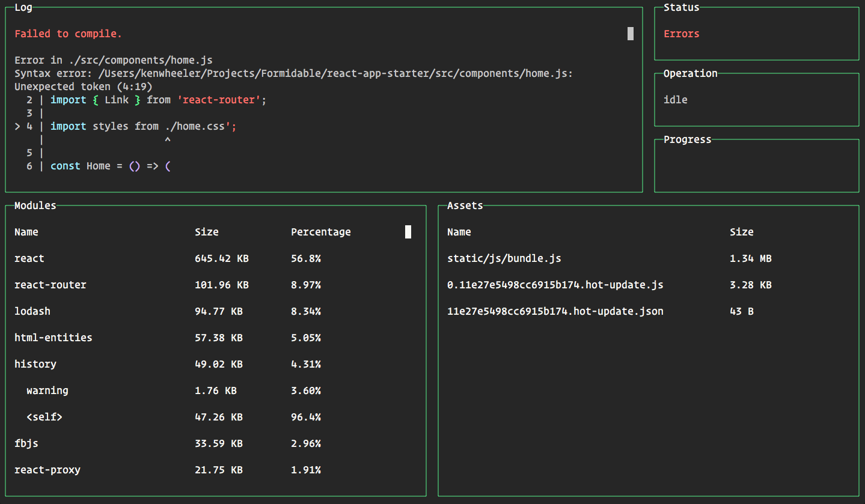Click the syntax error file path
865x504 pixels.
[295, 73]
